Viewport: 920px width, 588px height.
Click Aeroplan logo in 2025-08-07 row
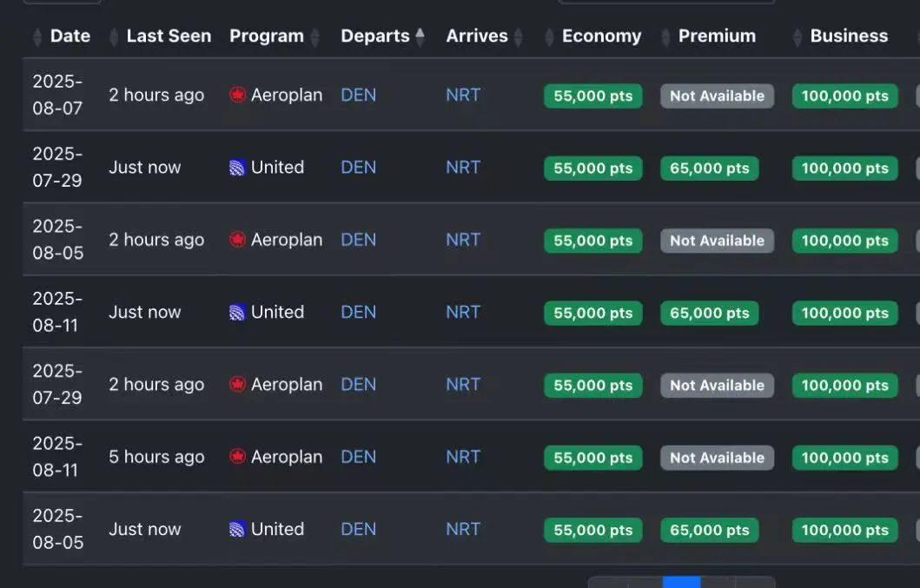point(237,95)
